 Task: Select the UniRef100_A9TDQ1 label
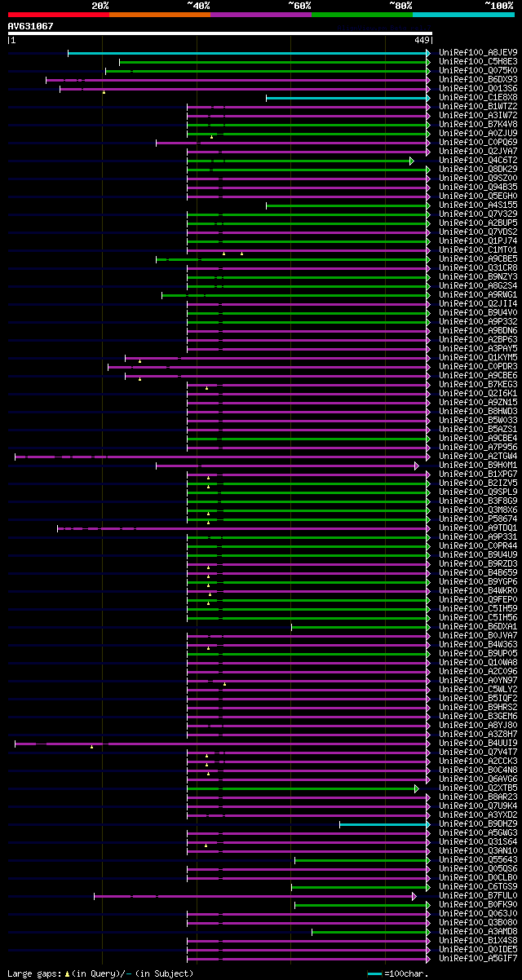point(478,528)
